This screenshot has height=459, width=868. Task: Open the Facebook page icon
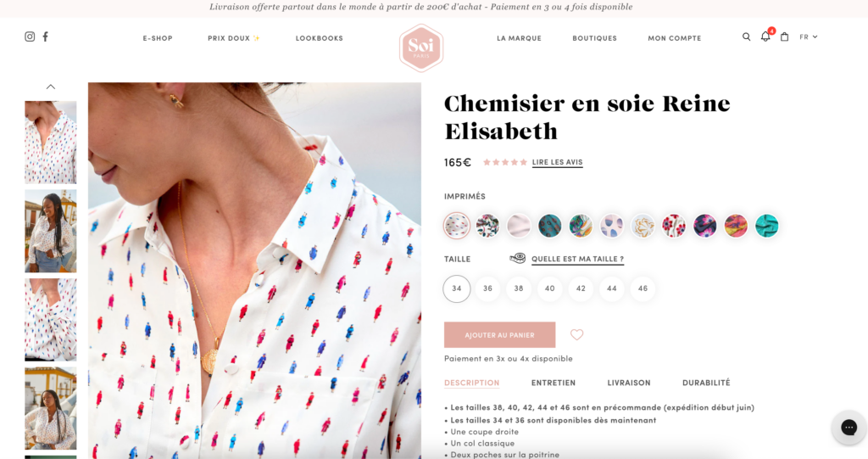[46, 36]
